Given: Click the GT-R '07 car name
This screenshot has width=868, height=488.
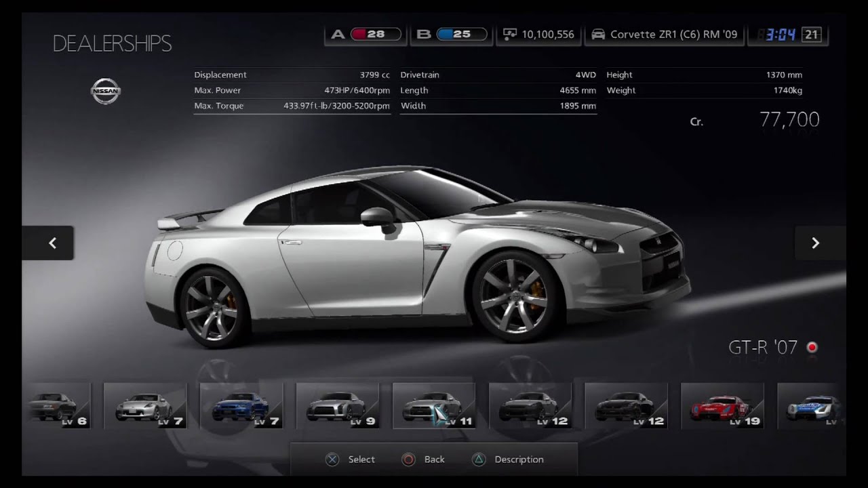Looking at the screenshot, I should click(x=763, y=348).
